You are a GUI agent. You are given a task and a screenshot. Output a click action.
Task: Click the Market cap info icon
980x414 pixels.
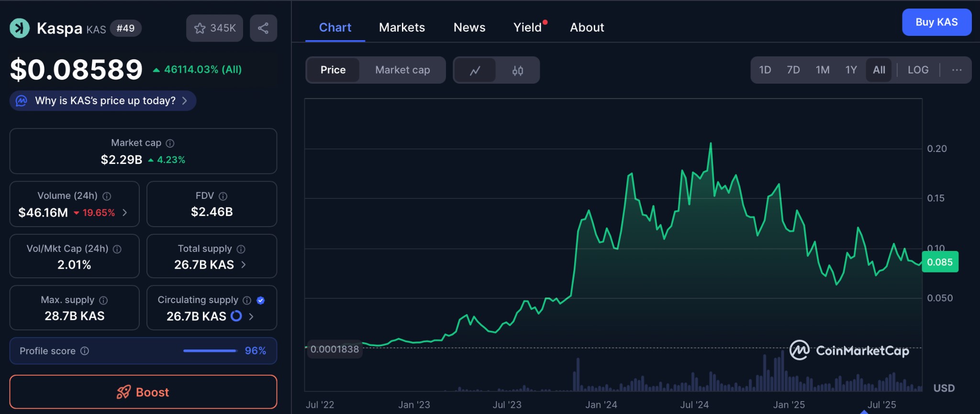pos(170,143)
